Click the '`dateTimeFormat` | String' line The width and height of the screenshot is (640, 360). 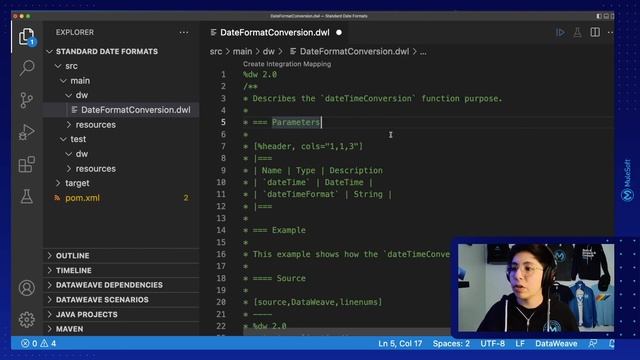tap(323, 194)
